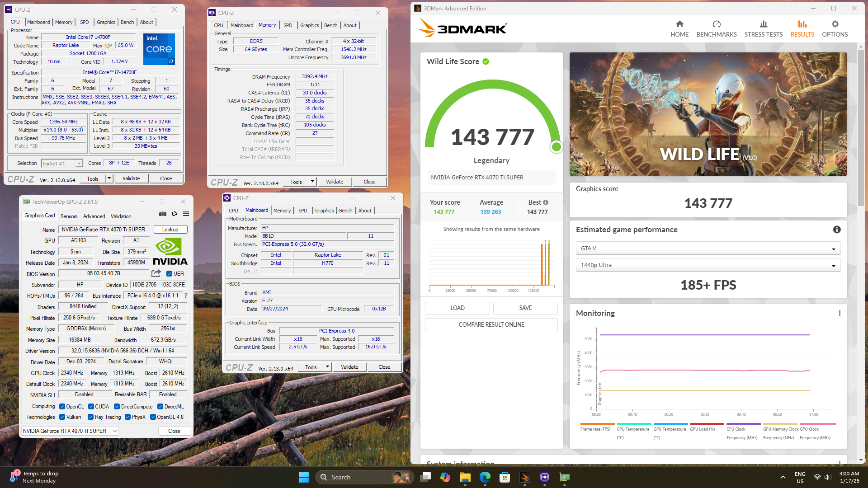Toggle CUDA checkbox in GPU-Z
This screenshot has height=488, width=868.
(x=91, y=407)
